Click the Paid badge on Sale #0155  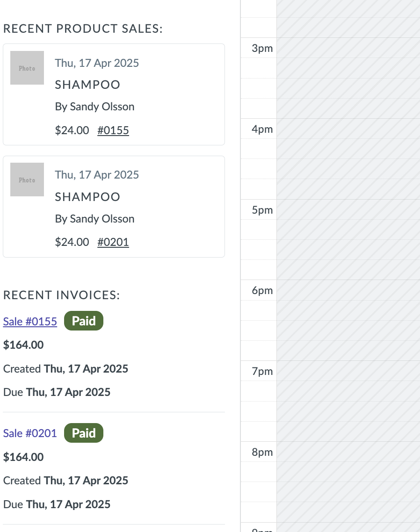(83, 321)
